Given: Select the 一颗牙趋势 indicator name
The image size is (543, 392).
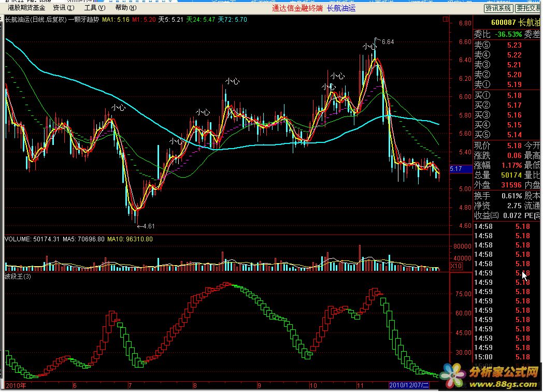Looking at the screenshot, I should pos(83,20).
